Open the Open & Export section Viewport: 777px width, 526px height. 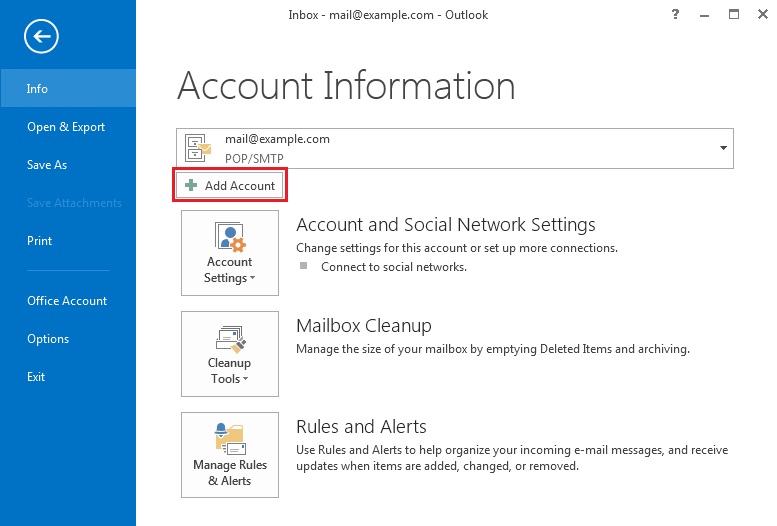[x=68, y=127]
